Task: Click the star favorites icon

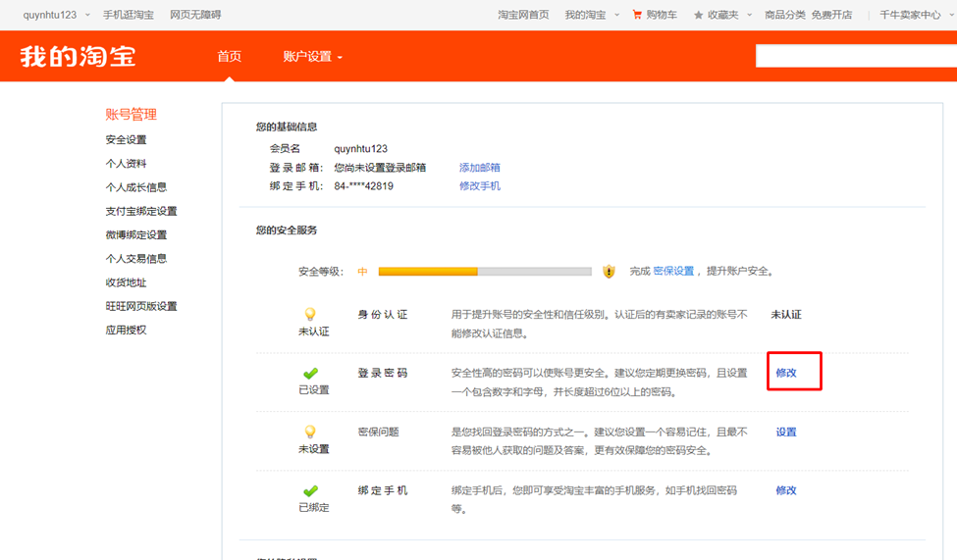Action: (698, 16)
